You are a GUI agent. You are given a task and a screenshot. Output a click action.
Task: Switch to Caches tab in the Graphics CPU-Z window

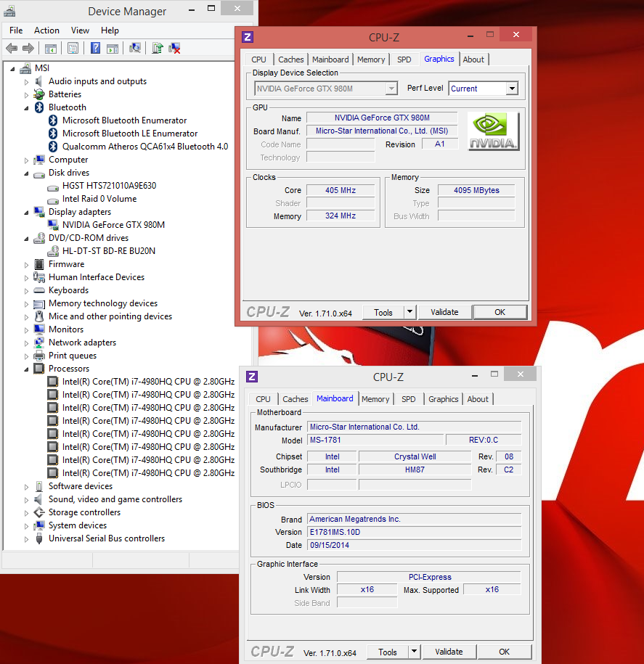pyautogui.click(x=291, y=60)
